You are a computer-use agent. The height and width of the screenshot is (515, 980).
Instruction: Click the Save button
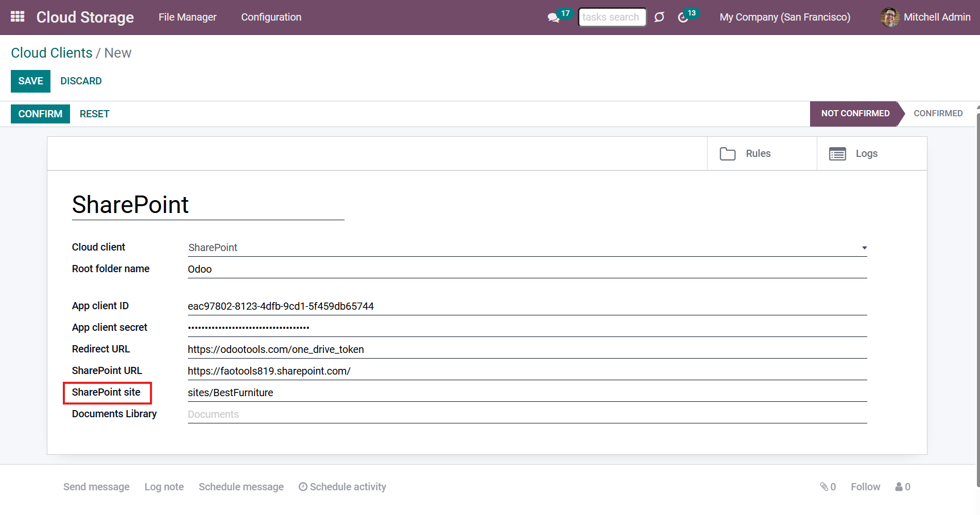[30, 81]
